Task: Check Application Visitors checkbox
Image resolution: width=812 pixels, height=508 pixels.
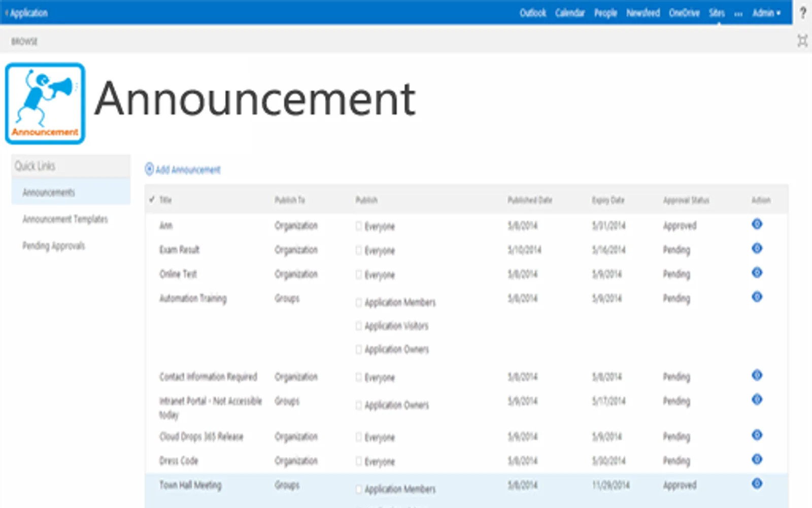Action: point(359,326)
